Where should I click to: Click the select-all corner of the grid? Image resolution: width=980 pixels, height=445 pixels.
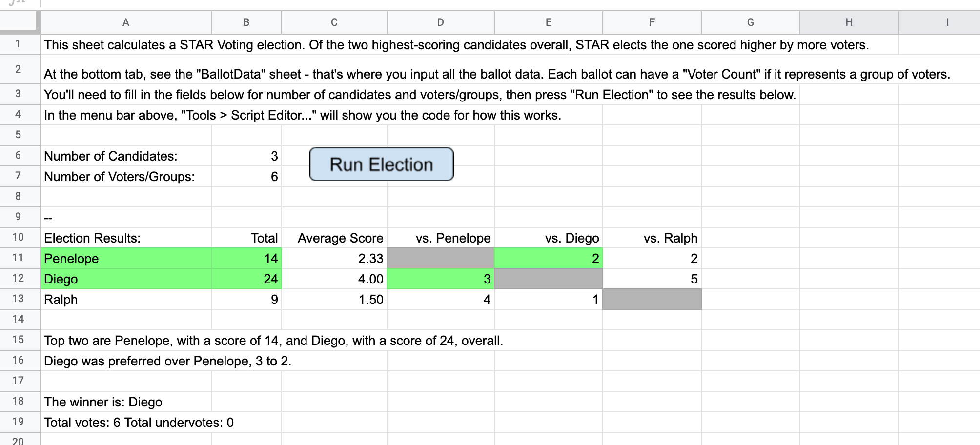tap(20, 22)
